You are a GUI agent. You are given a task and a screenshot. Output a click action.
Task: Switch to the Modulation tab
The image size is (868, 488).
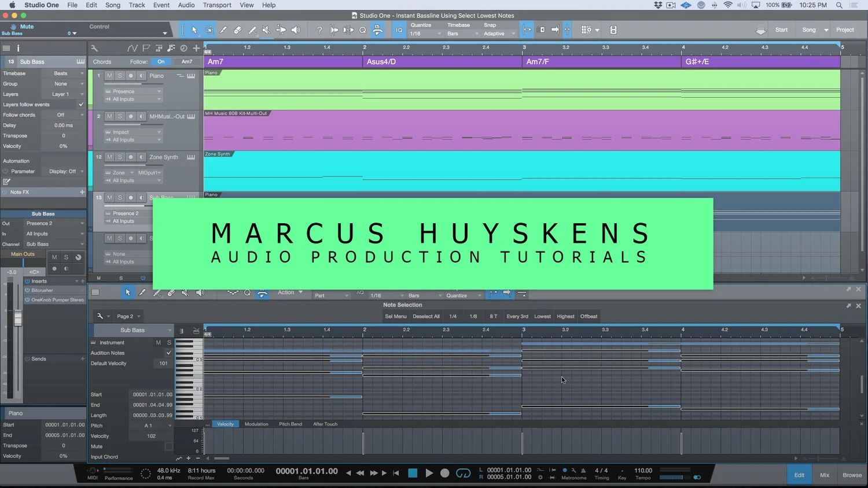(x=256, y=424)
